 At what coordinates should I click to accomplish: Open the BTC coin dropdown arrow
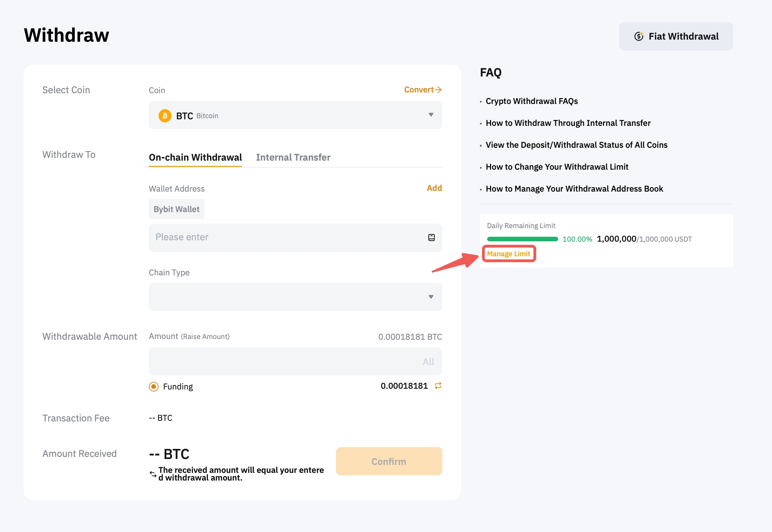431,115
